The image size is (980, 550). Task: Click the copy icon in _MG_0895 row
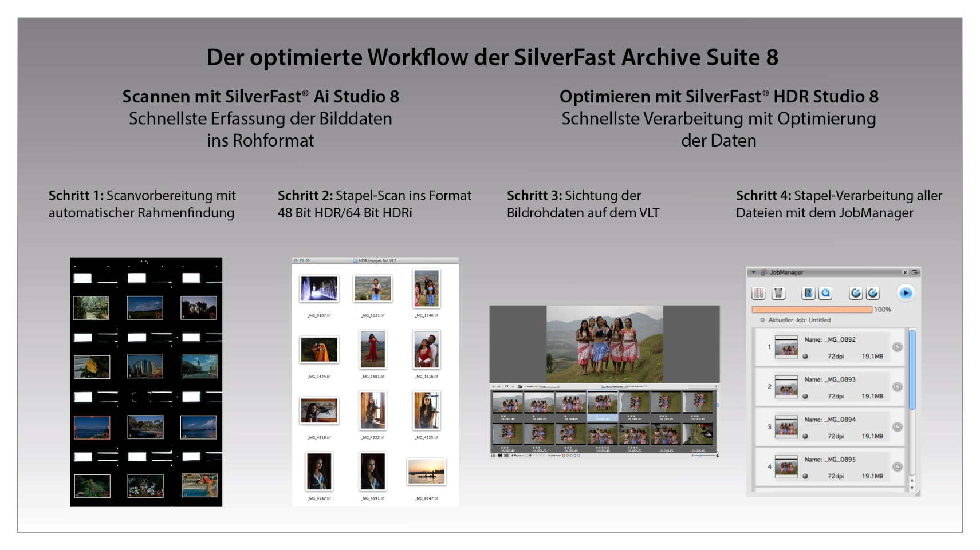897,467
